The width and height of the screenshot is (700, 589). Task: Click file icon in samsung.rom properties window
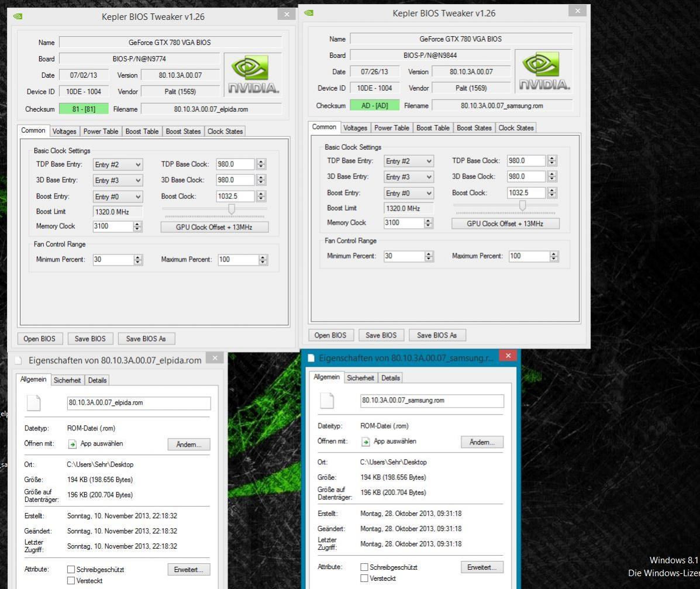[327, 401]
